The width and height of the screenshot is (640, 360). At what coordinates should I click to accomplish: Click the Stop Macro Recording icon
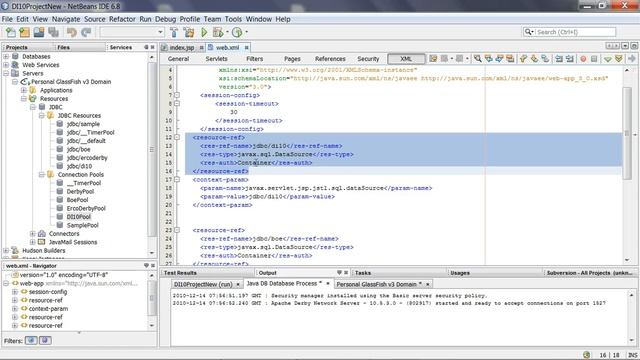click(594, 59)
